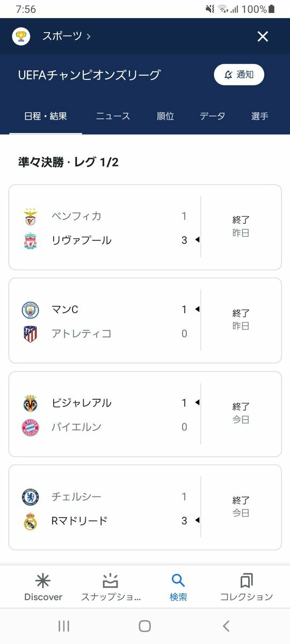Tap the Android back navigation button

pyautogui.click(x=226, y=626)
